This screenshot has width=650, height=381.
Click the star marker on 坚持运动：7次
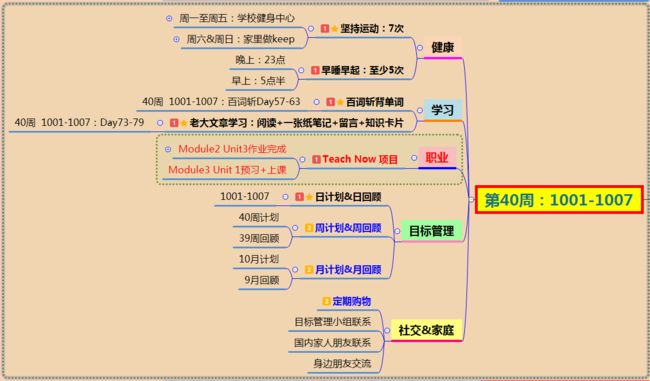click(x=334, y=29)
